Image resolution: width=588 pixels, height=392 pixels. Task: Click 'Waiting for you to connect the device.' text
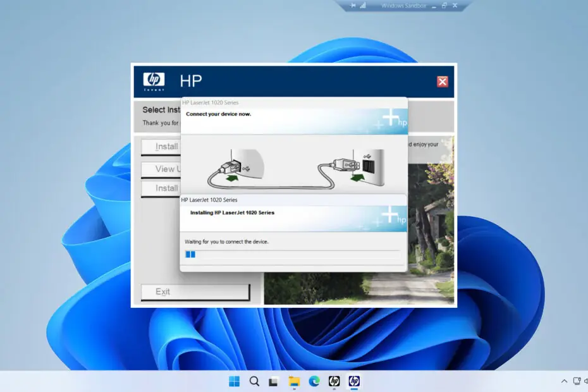[226, 242]
